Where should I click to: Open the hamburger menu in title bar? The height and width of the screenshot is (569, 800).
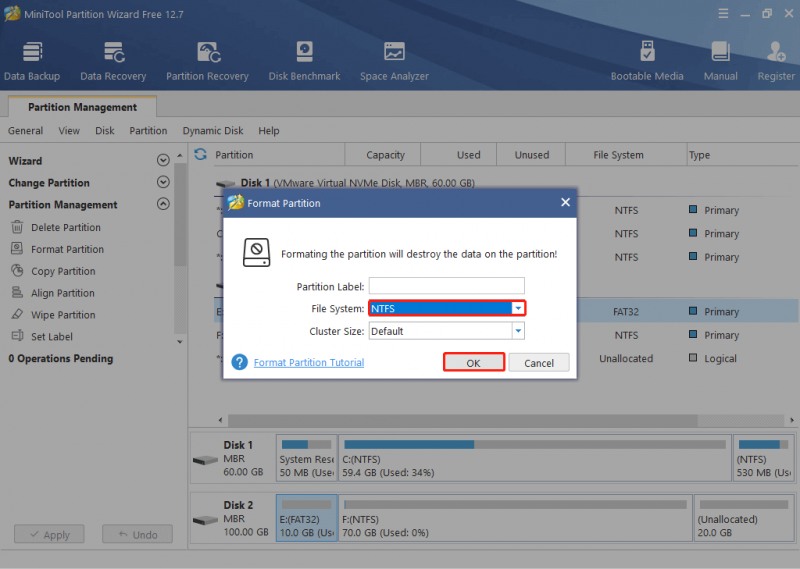(723, 14)
